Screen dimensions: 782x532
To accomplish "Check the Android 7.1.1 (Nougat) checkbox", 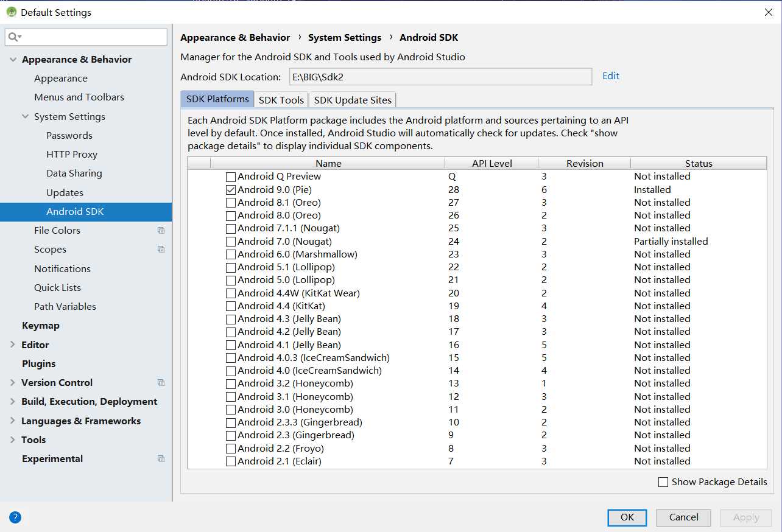I will coord(231,228).
